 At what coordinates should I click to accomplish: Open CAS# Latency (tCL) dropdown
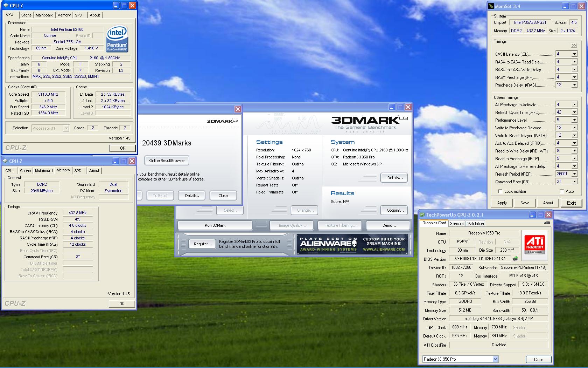pyautogui.click(x=574, y=54)
